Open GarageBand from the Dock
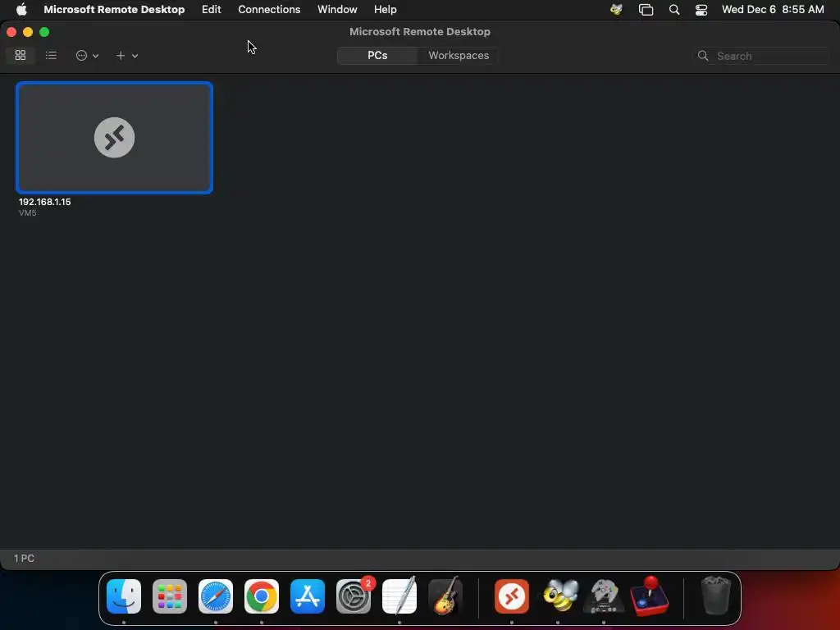The width and height of the screenshot is (840, 630). (445, 596)
